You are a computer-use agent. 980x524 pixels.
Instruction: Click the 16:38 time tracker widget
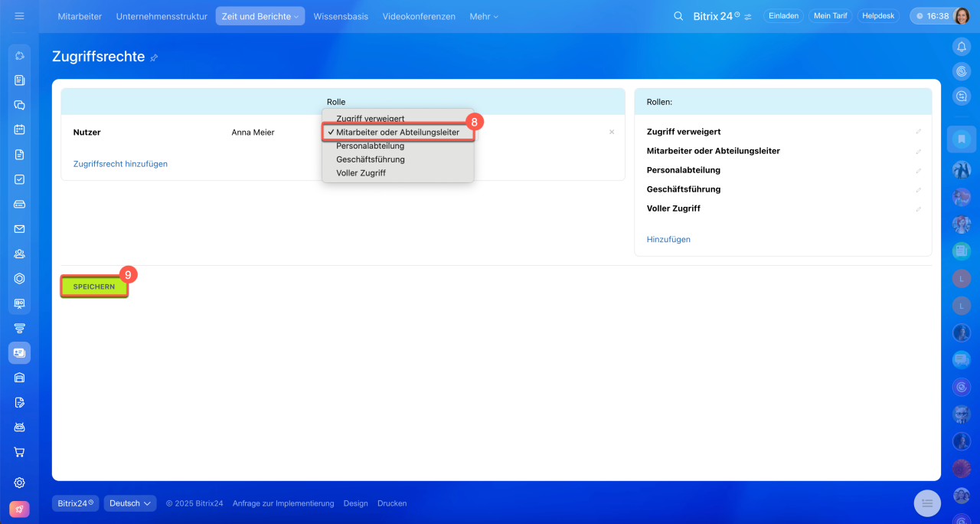(932, 16)
